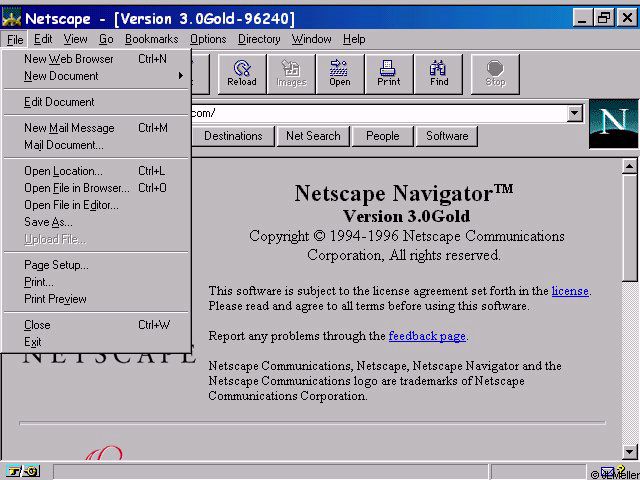Choose Open File in Editor...
Viewport: 640px width, 480px height.
97,205
